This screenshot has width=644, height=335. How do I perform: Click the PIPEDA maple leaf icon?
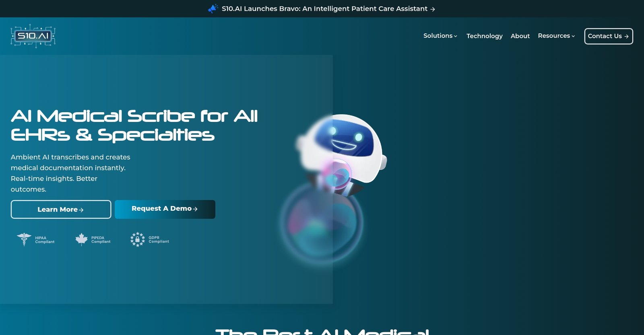click(x=81, y=239)
